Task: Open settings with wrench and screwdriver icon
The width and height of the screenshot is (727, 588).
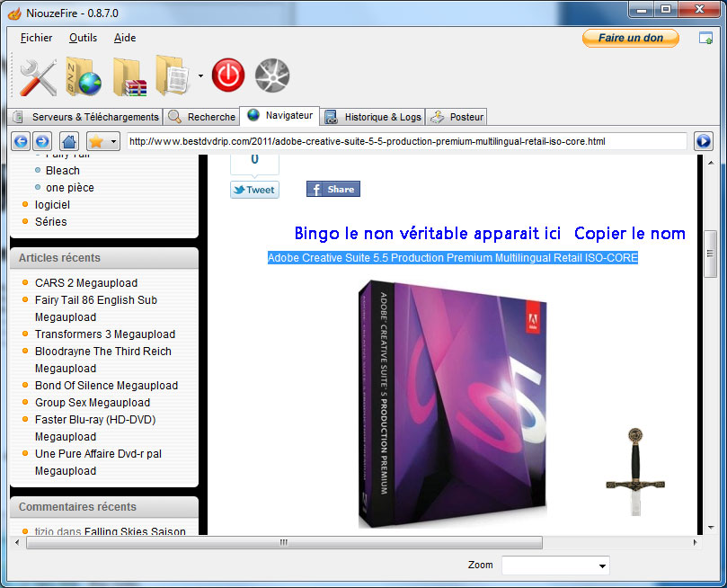Action: click(x=39, y=76)
